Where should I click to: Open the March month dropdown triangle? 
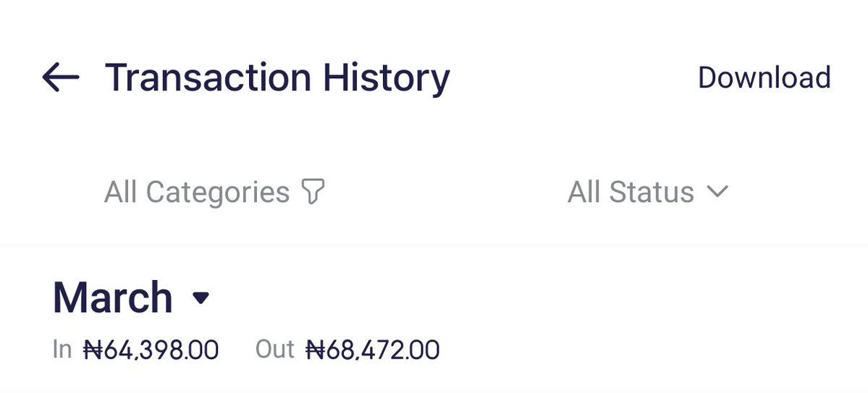201,297
